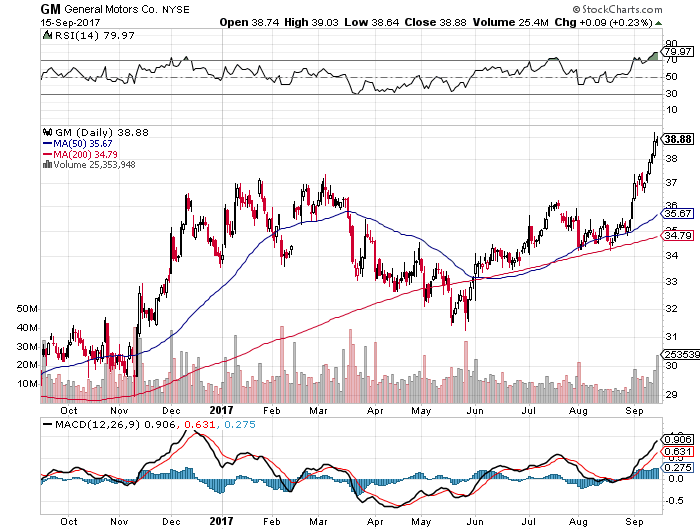The image size is (700, 530).
Task: Click the Jun label on price chart axis
Action: pyautogui.click(x=475, y=410)
